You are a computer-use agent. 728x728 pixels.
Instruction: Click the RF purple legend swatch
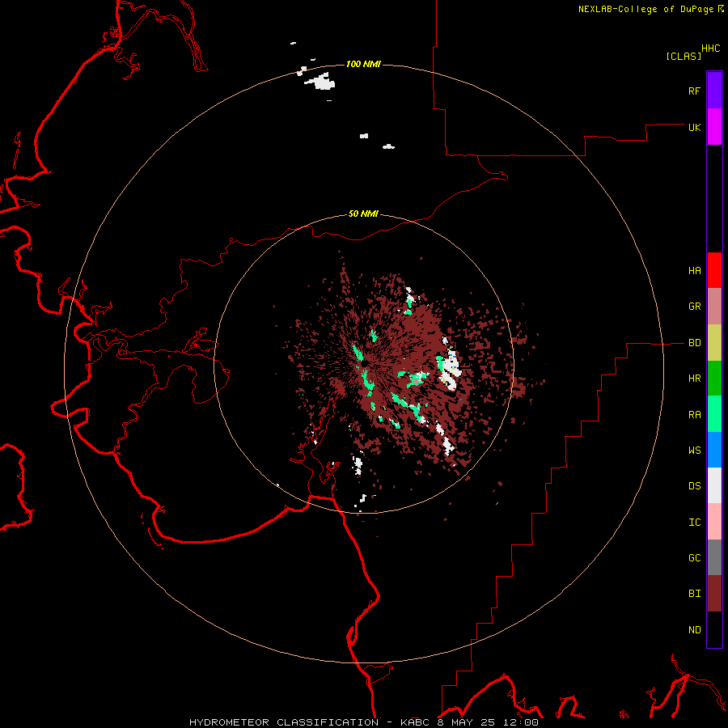pos(714,91)
